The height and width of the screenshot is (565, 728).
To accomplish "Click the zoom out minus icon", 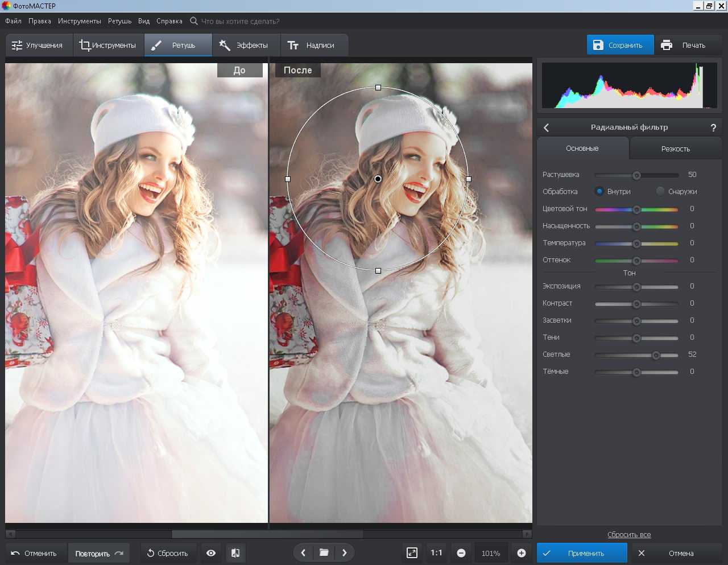I will 461,553.
